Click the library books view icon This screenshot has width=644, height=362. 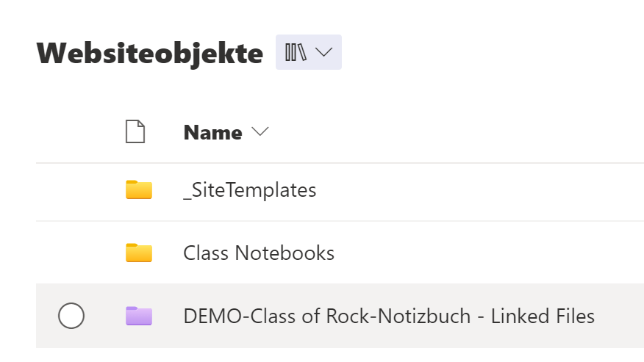[296, 52]
